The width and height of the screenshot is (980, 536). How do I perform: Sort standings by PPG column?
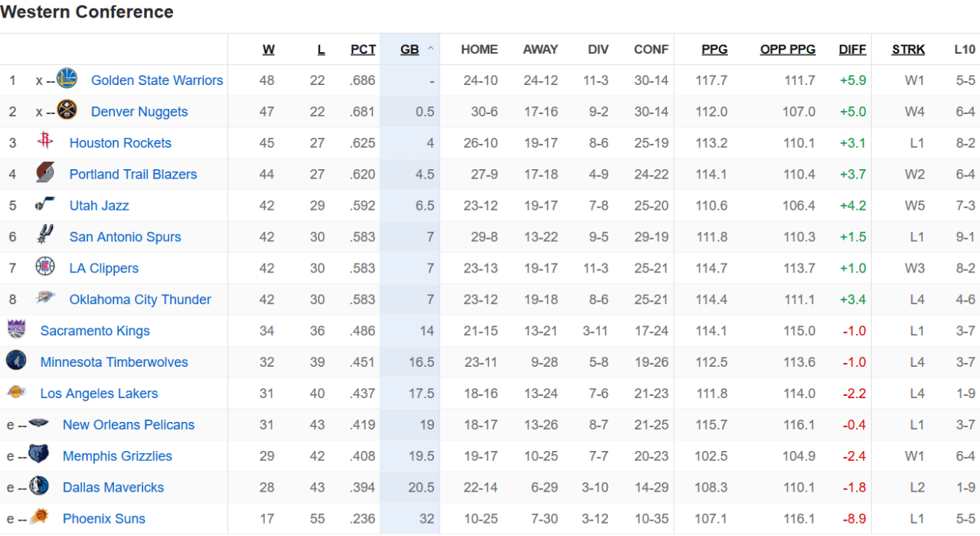click(x=714, y=50)
